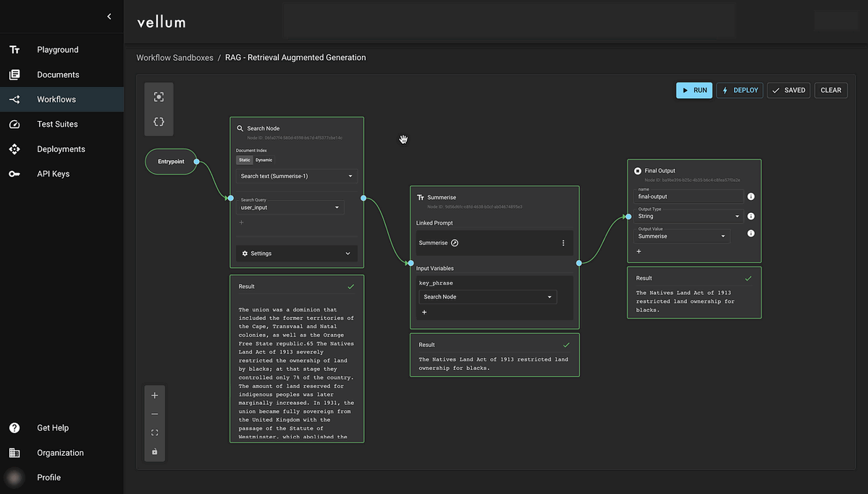868x494 pixels.
Task: Show info for the name field
Action: pos(751,196)
